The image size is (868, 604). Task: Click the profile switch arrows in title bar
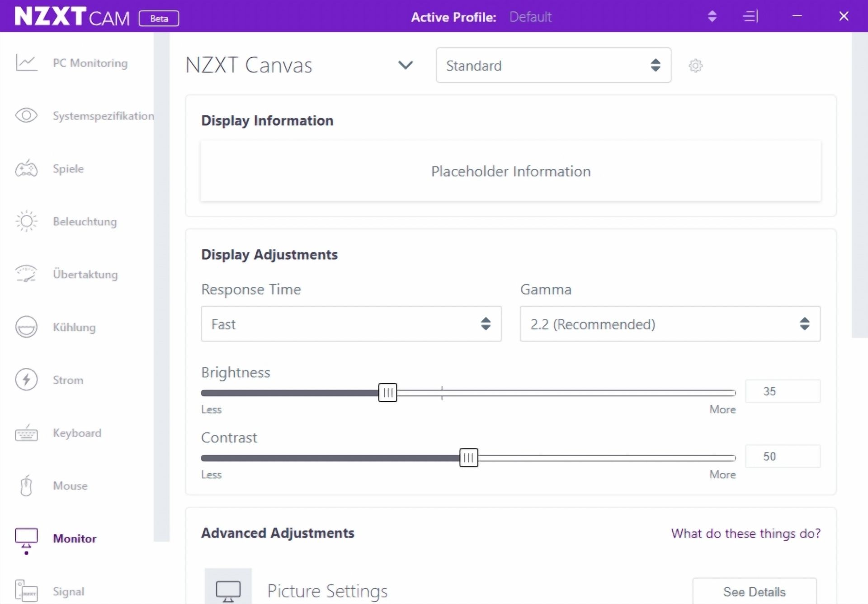[x=712, y=16]
